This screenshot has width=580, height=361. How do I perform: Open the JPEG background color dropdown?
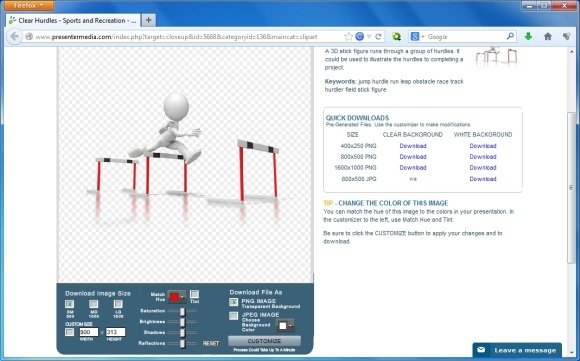click(x=286, y=326)
